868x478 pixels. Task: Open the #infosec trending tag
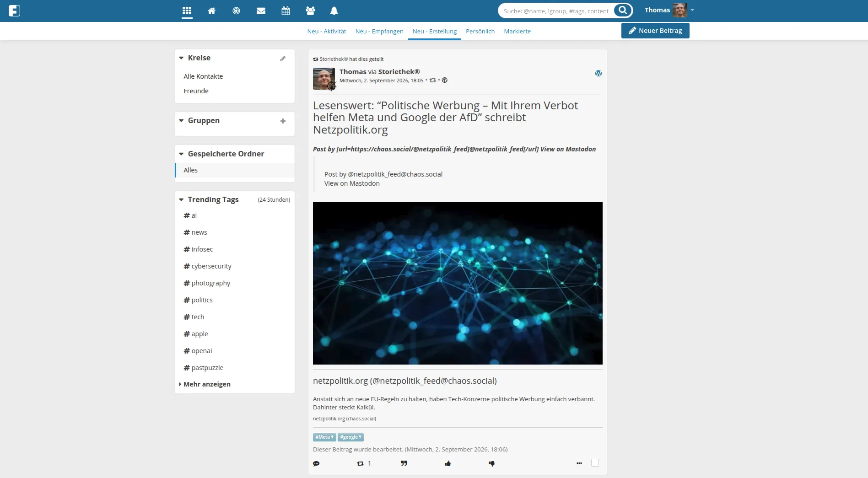click(x=198, y=249)
